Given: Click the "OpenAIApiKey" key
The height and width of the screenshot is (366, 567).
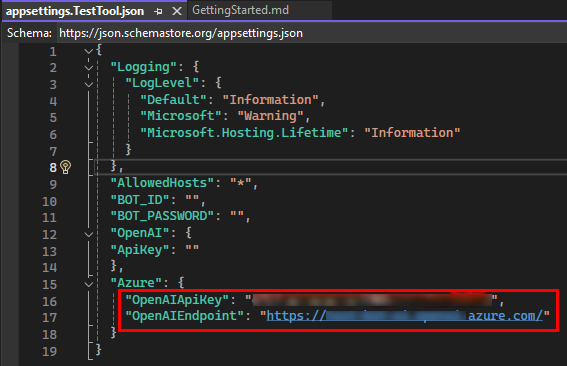Looking at the screenshot, I should [x=177, y=300].
